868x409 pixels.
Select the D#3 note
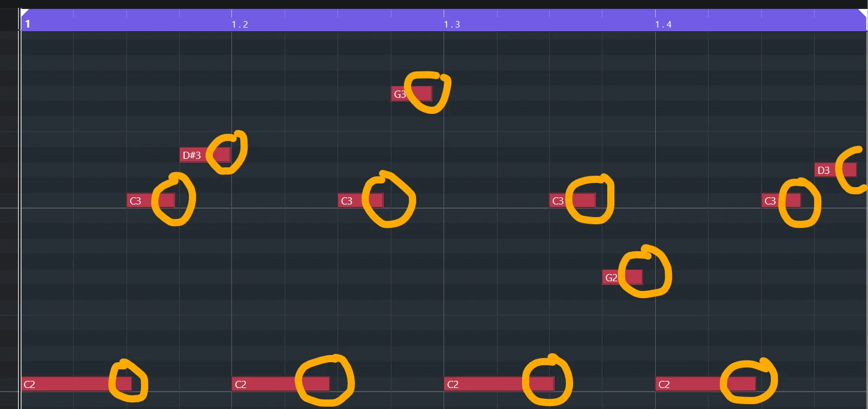(x=205, y=155)
